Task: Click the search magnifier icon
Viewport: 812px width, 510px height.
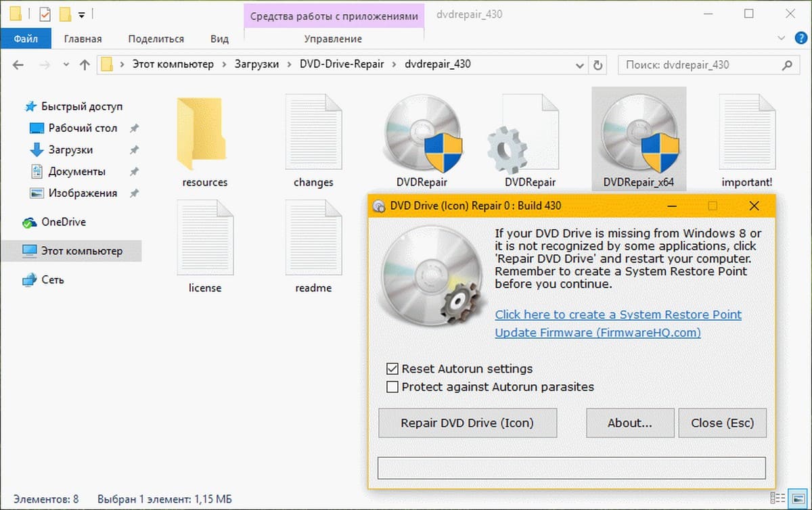Action: point(787,65)
